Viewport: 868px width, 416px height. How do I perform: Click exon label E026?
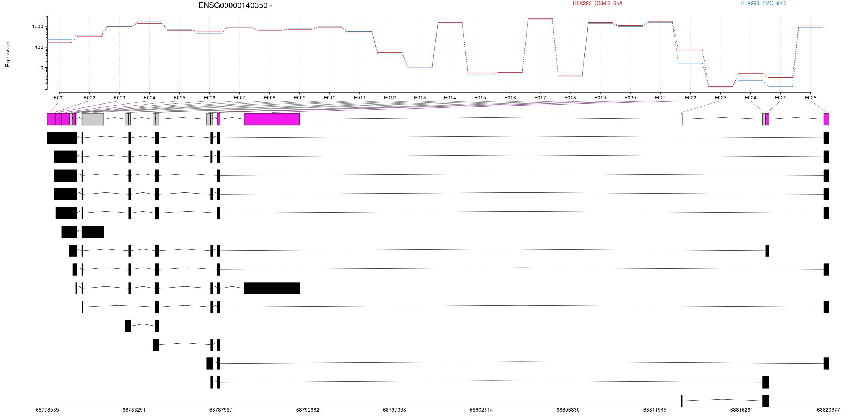pyautogui.click(x=810, y=98)
